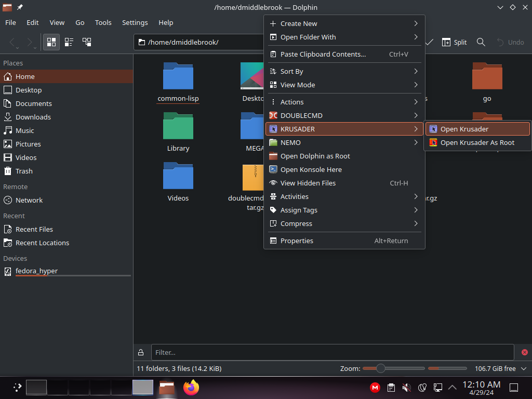
Task: Expand the 106.7 GiB free dropdown
Action: tap(524, 368)
